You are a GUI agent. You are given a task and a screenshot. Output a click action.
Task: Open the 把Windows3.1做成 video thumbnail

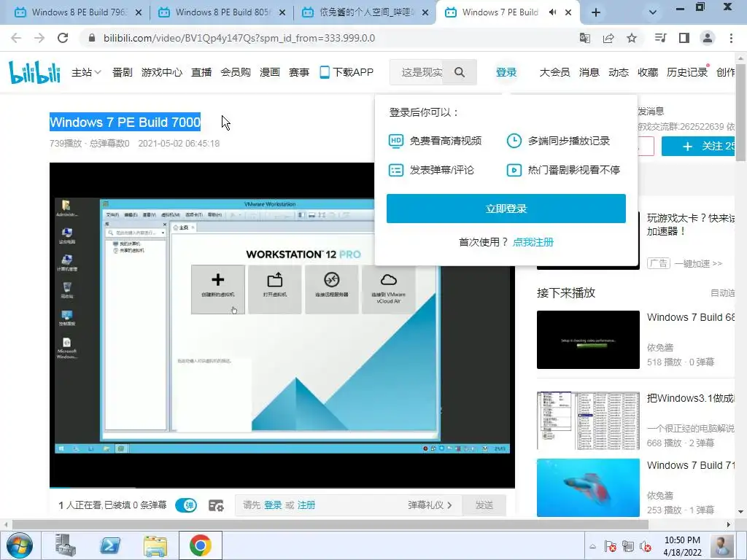588,421
